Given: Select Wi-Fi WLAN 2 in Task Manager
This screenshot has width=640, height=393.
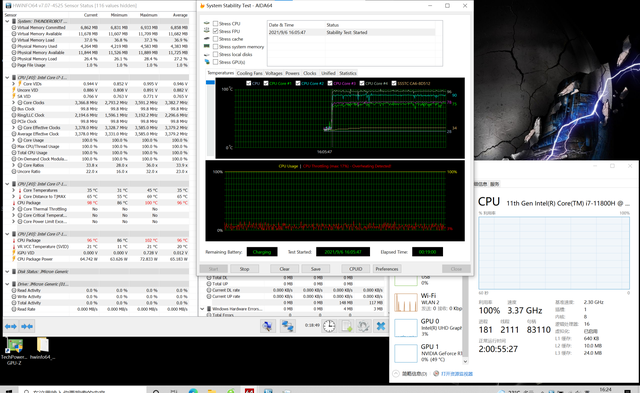Looking at the screenshot, I should pyautogui.click(x=428, y=302).
